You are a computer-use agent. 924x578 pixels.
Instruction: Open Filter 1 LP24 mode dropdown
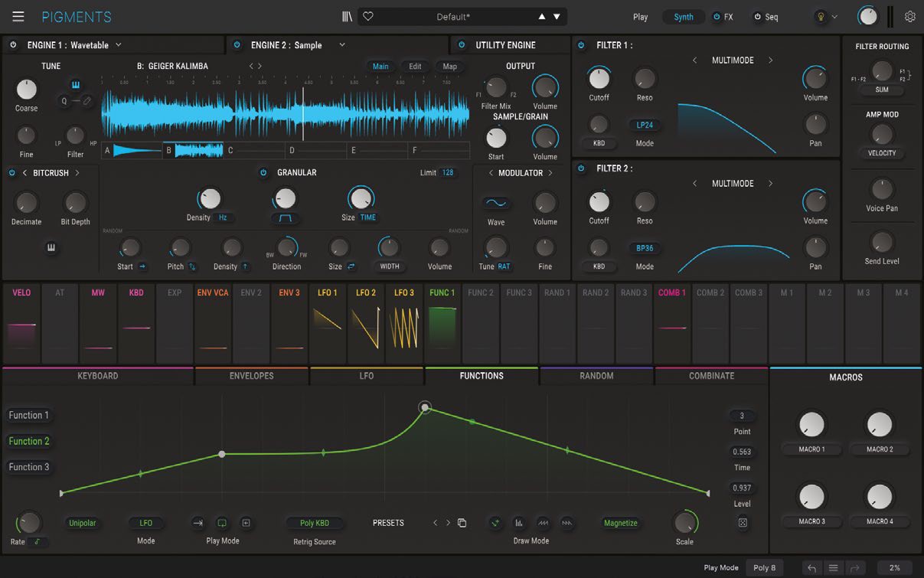click(x=645, y=125)
